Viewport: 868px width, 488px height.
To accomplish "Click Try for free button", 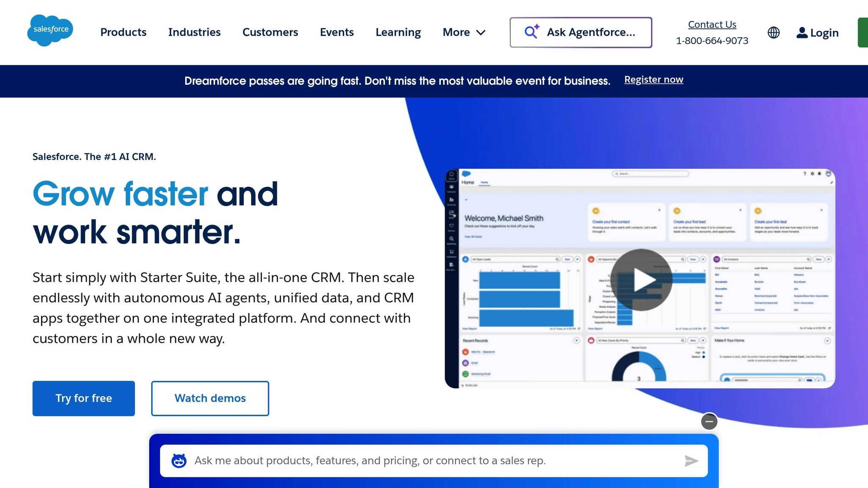I will pos(83,398).
